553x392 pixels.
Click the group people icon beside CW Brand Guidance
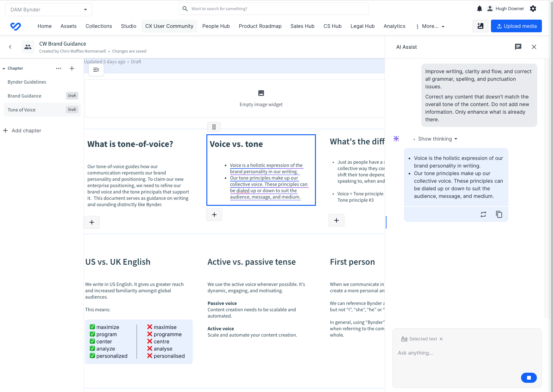click(28, 47)
